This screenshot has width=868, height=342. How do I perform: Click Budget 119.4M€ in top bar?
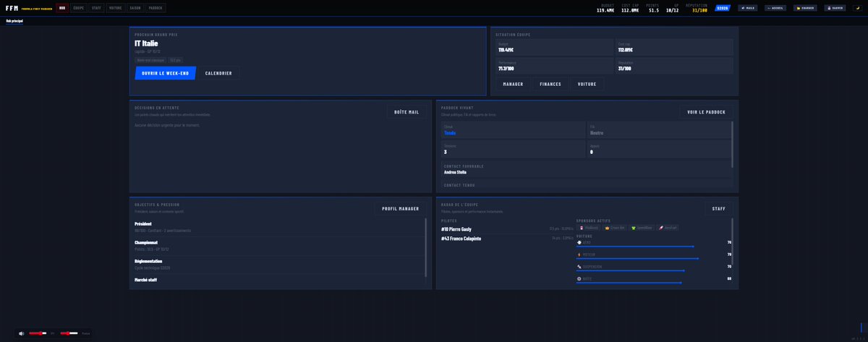click(605, 8)
